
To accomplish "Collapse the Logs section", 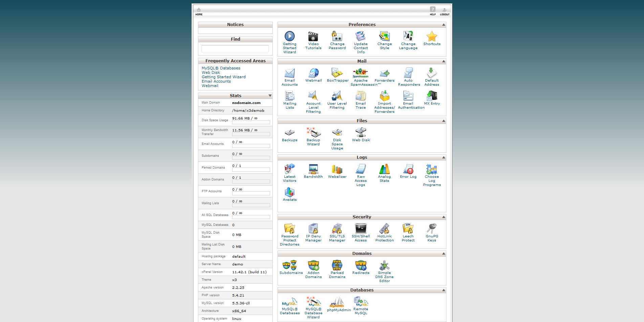I will [x=444, y=157].
